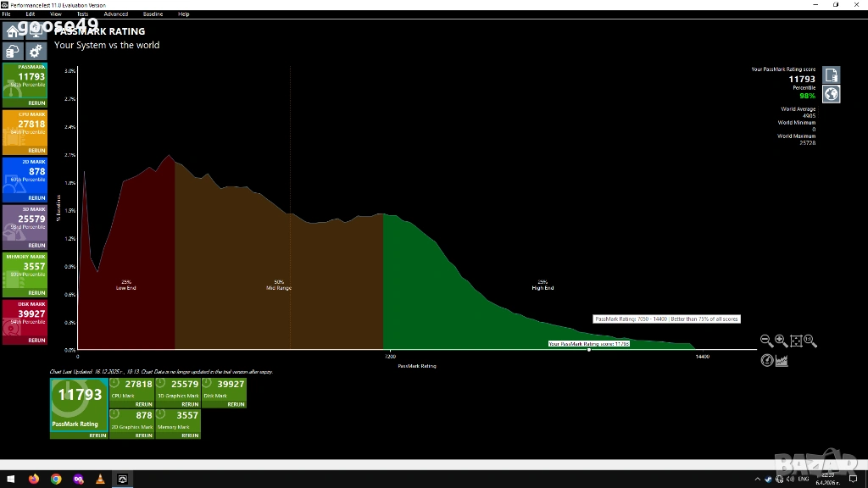Screen dimensions: 868x488
Task: Click the '50% Mid Range' chart label
Action: tap(278, 285)
